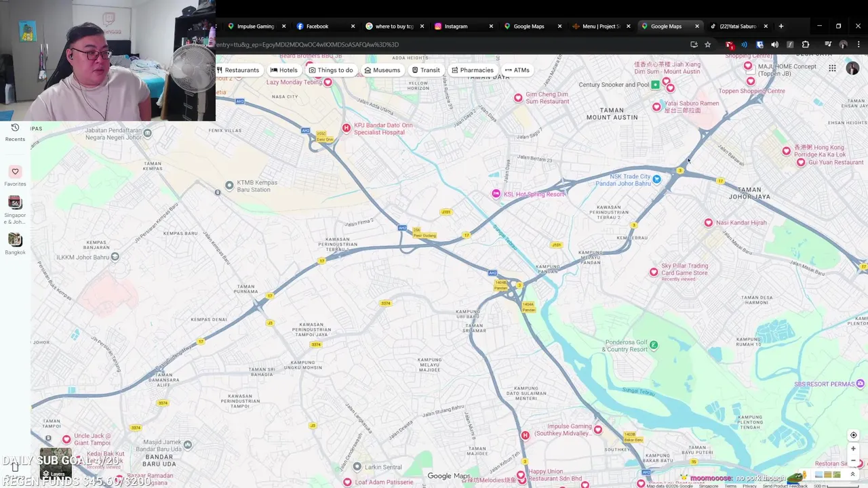The height and width of the screenshot is (488, 868).
Task: Select Uncle Jack @ Giant Tampoi pin
Action: (x=66, y=439)
